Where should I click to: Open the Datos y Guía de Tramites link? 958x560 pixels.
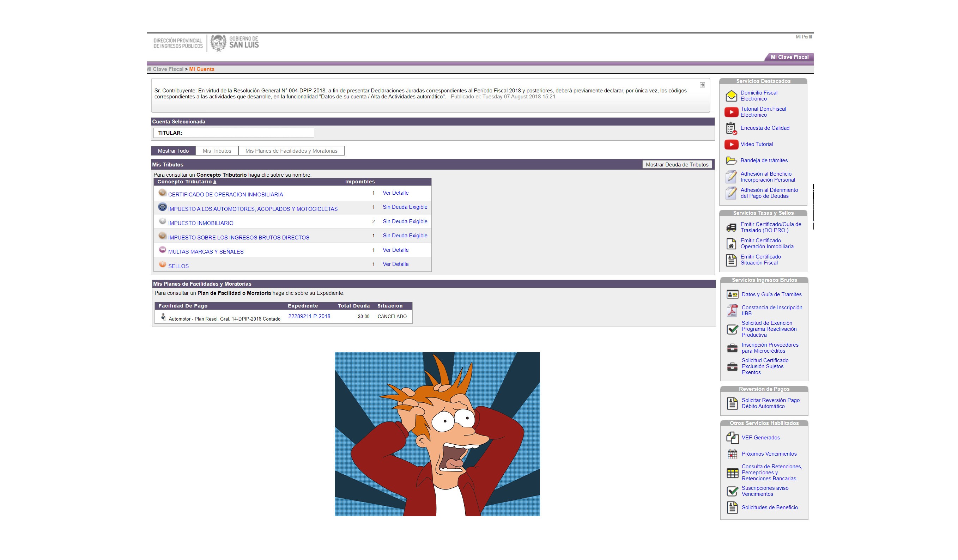(x=772, y=295)
